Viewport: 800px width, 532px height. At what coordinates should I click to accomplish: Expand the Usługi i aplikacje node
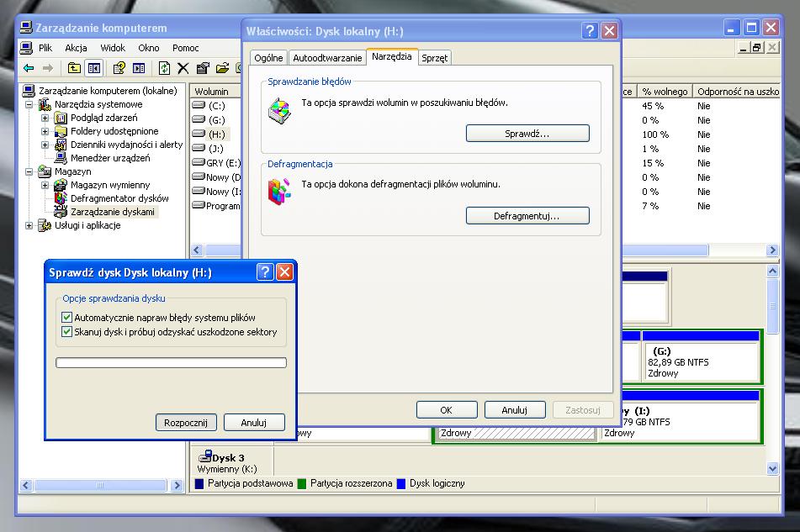29,225
